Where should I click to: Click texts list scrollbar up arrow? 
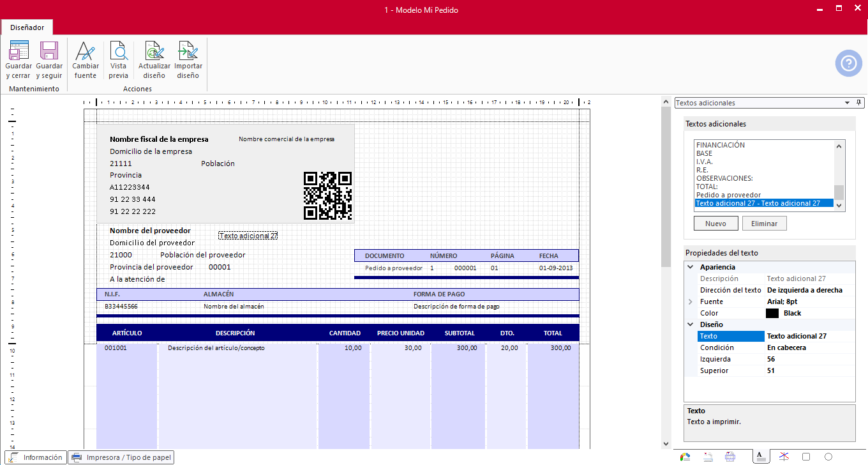[x=839, y=145]
